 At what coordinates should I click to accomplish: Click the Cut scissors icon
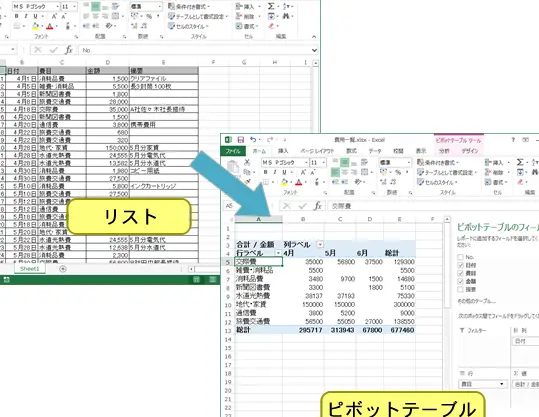[x=247, y=162]
